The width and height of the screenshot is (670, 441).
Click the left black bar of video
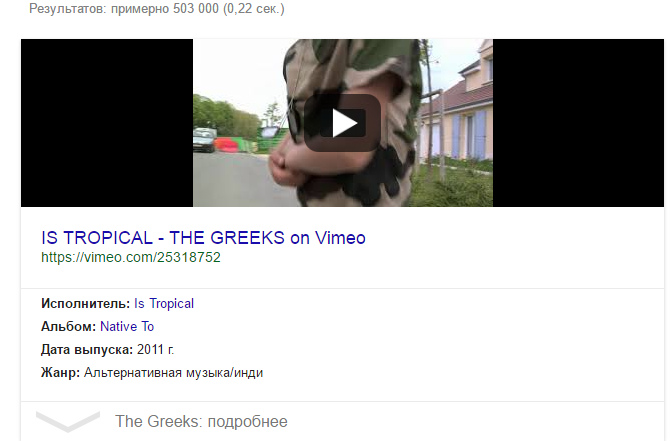pyautogui.click(x=107, y=123)
